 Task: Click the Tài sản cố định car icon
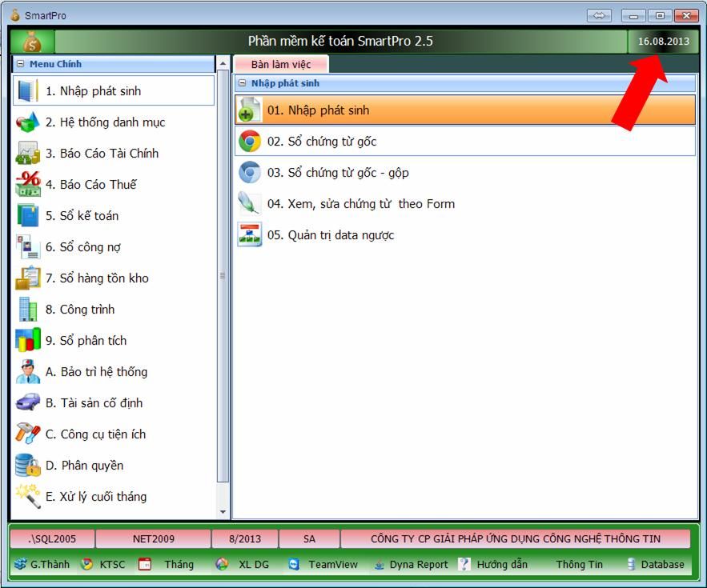click(28, 403)
